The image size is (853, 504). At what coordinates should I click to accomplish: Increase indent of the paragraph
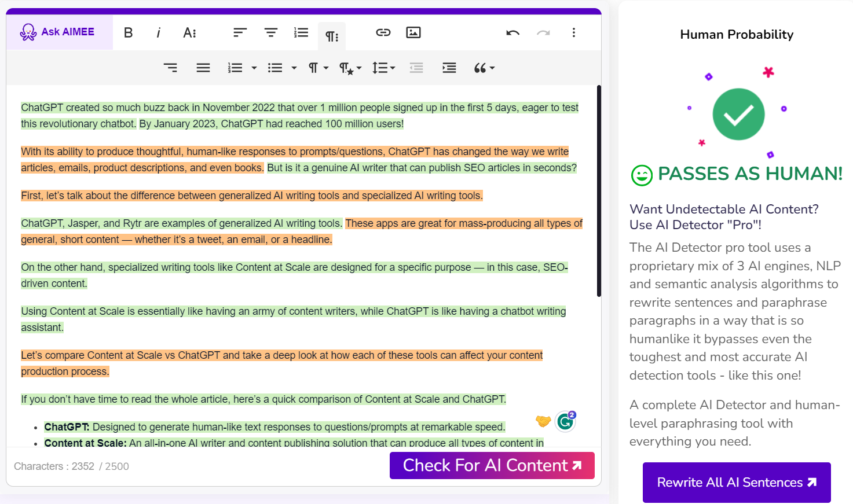pyautogui.click(x=449, y=68)
